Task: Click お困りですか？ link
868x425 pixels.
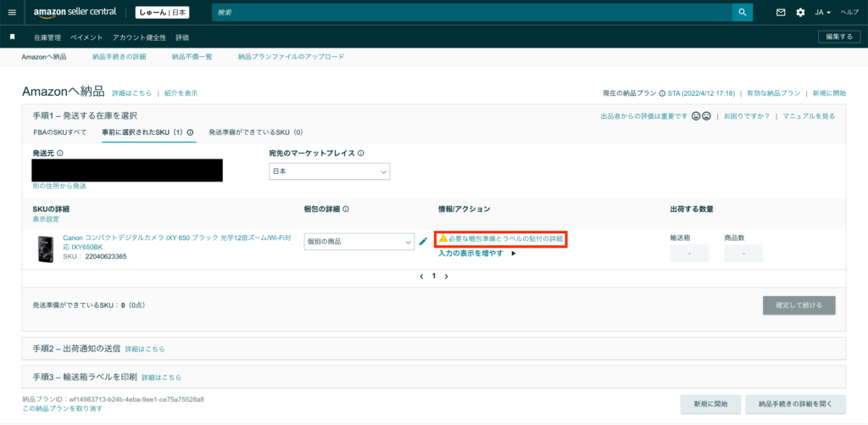Action: click(747, 116)
